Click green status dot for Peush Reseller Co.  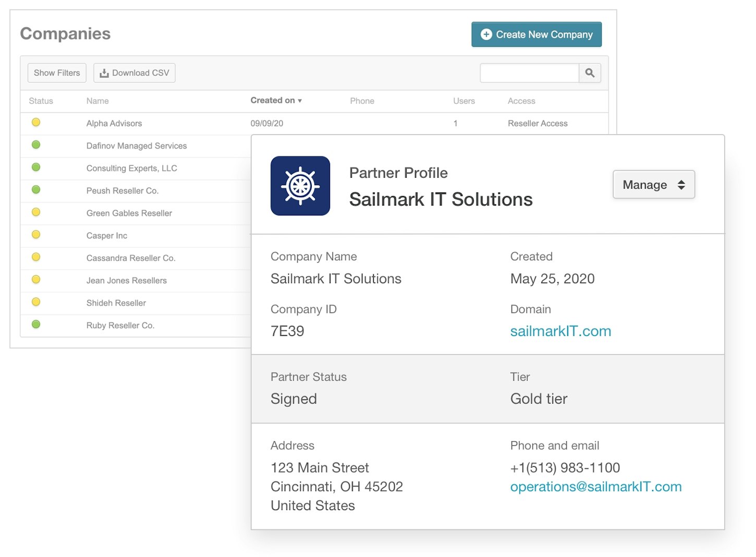click(x=36, y=190)
